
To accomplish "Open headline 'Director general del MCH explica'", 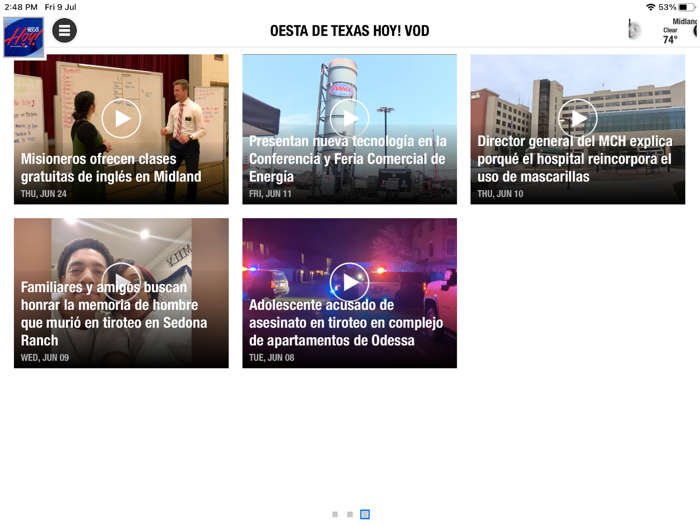I will (x=575, y=159).
